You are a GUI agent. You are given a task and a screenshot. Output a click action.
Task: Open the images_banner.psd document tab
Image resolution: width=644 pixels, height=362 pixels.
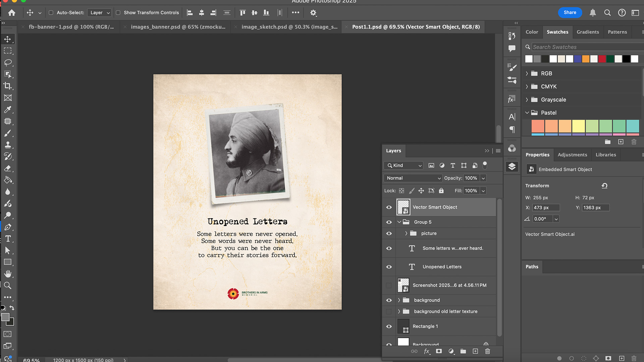click(178, 27)
